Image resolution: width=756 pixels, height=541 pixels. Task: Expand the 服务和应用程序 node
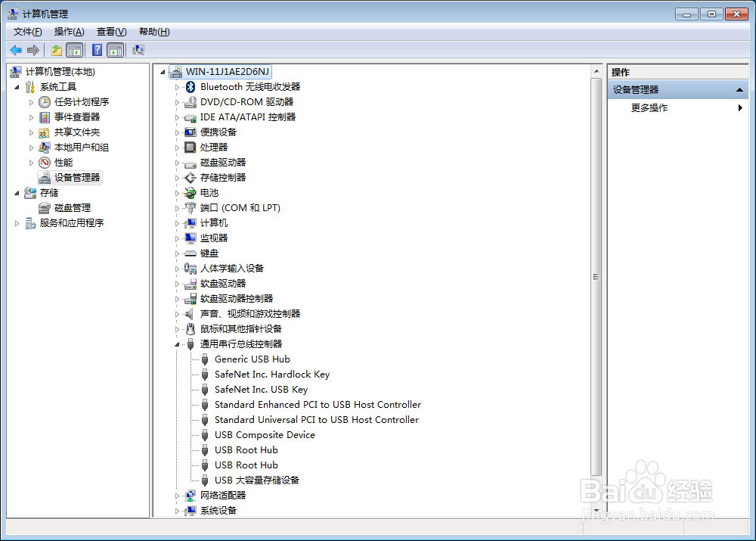[17, 223]
